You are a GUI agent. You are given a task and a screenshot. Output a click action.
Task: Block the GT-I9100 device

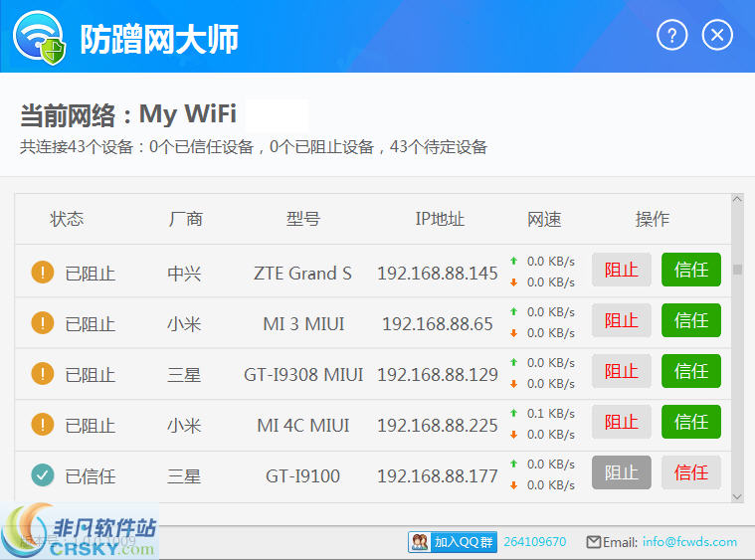point(621,472)
